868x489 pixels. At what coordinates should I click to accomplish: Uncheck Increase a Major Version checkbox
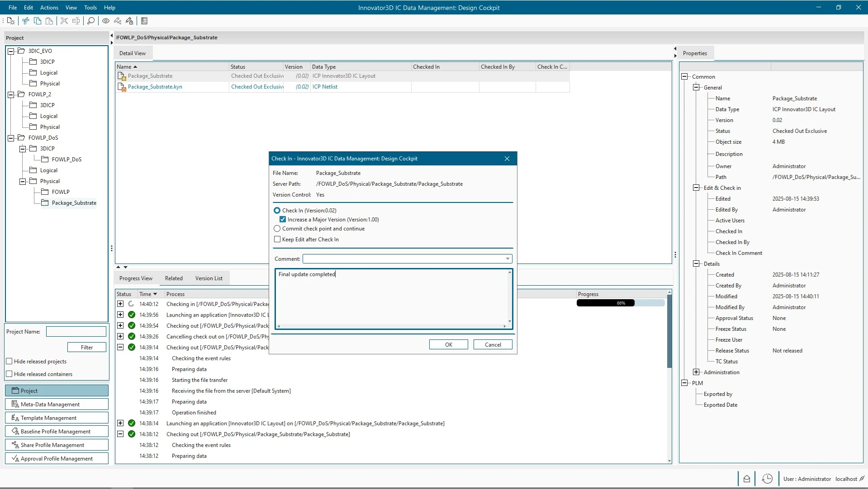(283, 220)
